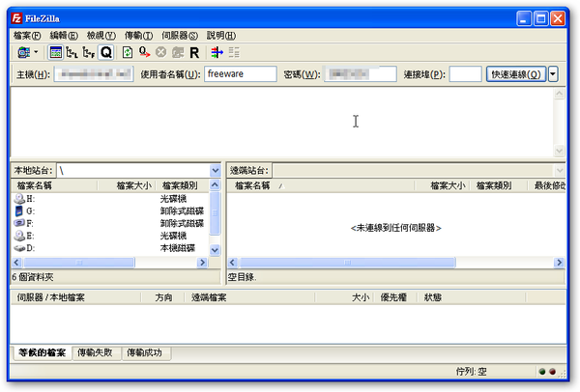
Task: Click the 密碼(W) password field
Action: pyautogui.click(x=361, y=74)
